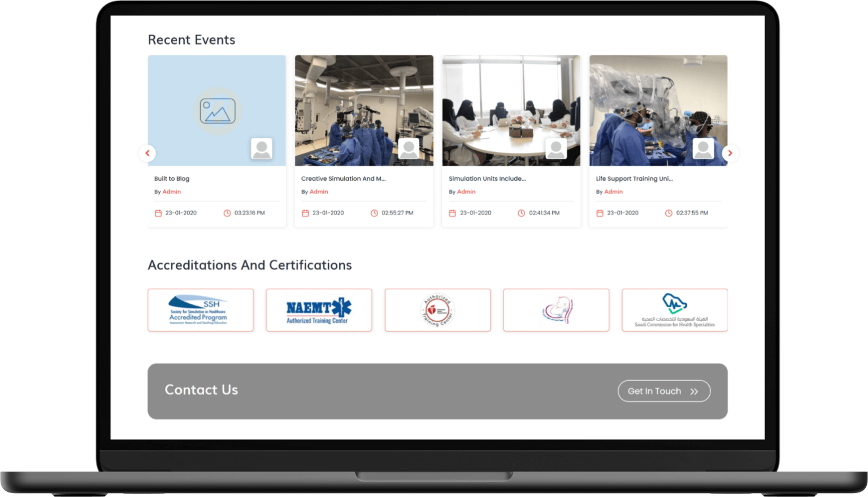
Task: Click Admin author link under Life Support Training
Action: [x=613, y=191]
